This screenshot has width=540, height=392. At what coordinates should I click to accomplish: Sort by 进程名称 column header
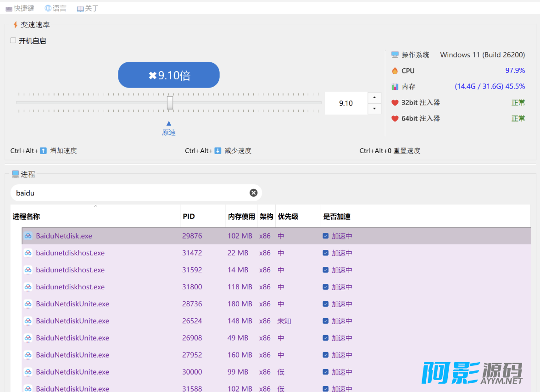pyautogui.click(x=26, y=216)
